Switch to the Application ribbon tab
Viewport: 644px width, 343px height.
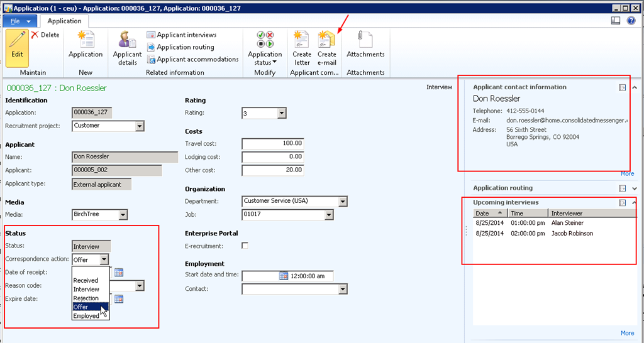65,21
